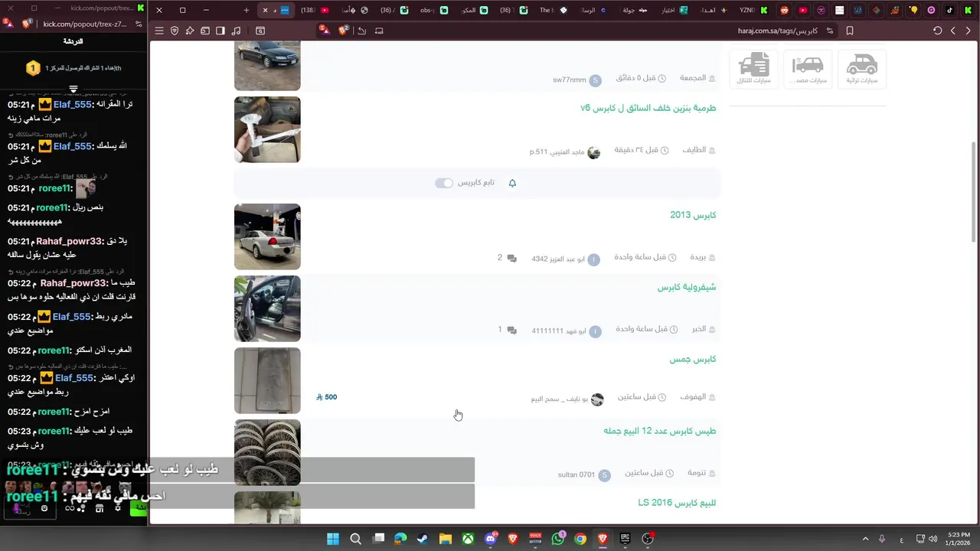This screenshot has height=551, width=980.
Task: Open the كابرس جمس listing
Action: (693, 359)
